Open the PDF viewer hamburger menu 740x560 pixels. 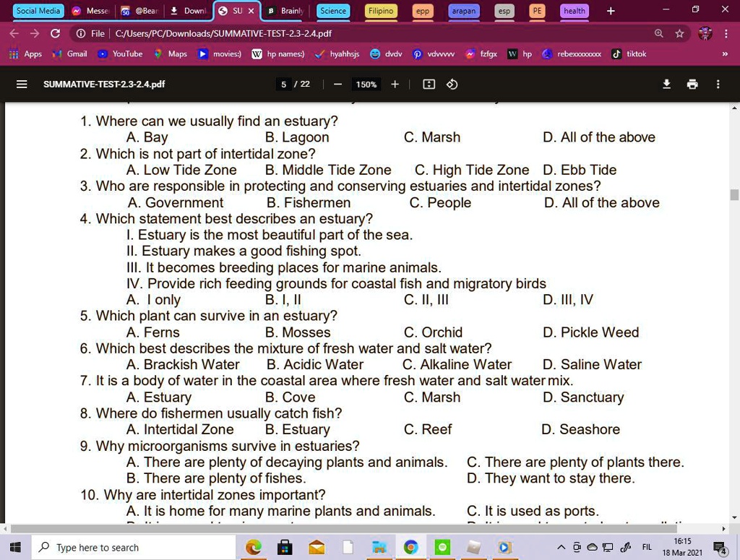22,84
